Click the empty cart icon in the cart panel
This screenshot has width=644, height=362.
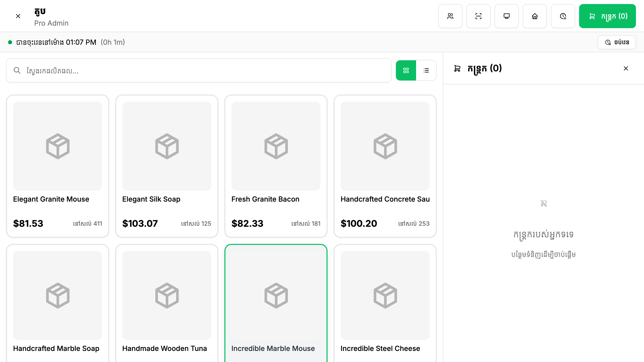[544, 203]
